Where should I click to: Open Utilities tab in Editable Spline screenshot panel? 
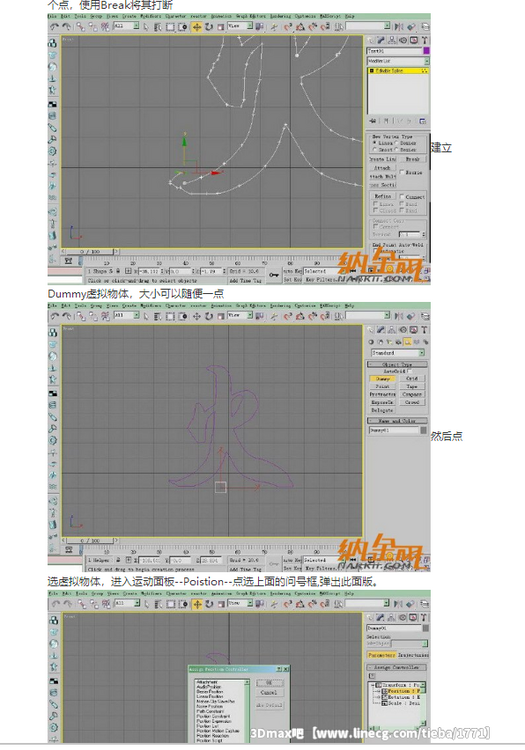click(x=424, y=40)
